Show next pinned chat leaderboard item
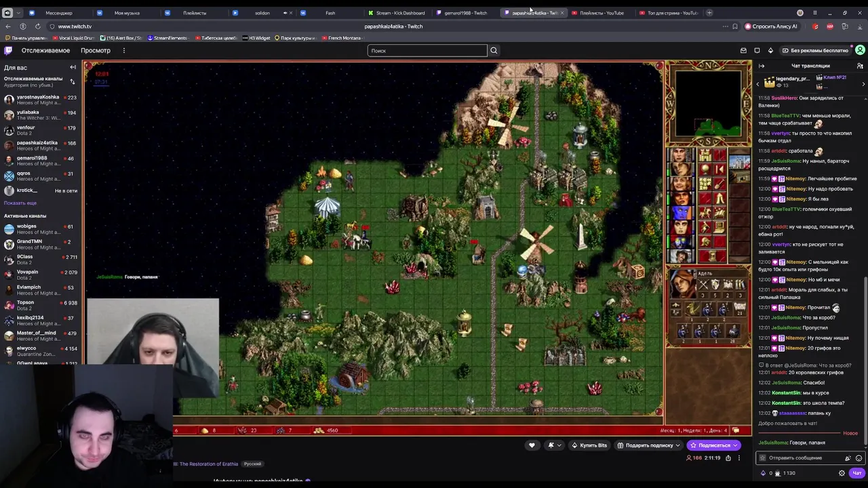 tap(863, 83)
